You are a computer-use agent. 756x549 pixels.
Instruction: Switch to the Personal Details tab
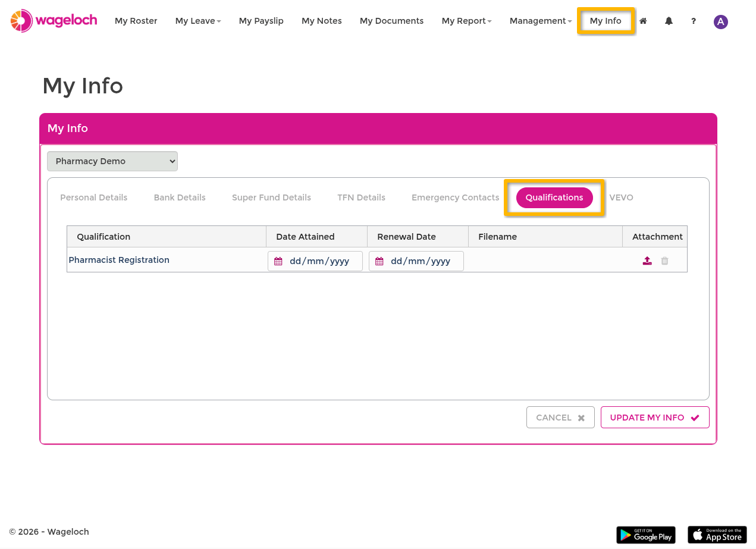click(x=94, y=197)
